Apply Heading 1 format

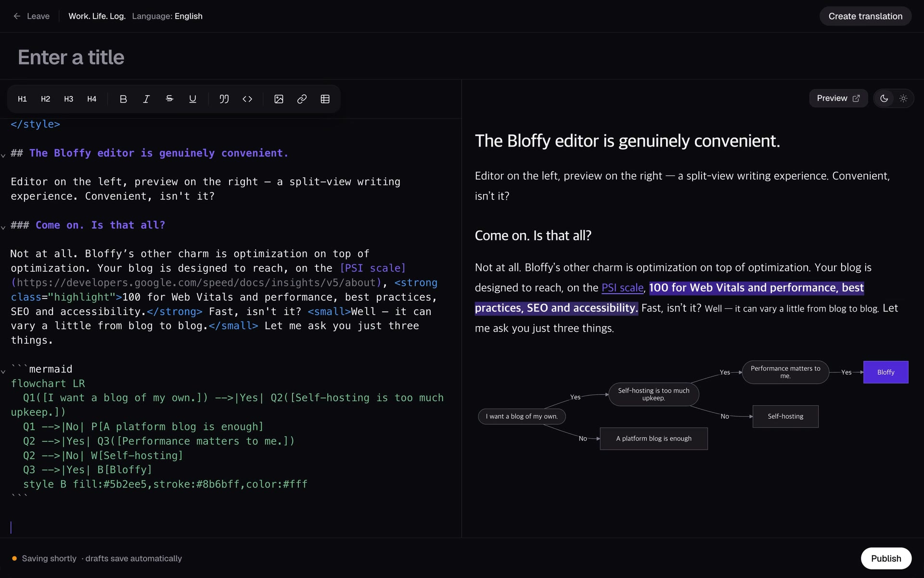pos(22,99)
